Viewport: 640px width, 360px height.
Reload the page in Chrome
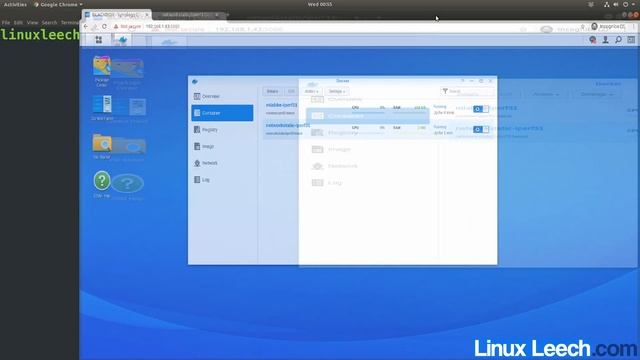coord(104,27)
